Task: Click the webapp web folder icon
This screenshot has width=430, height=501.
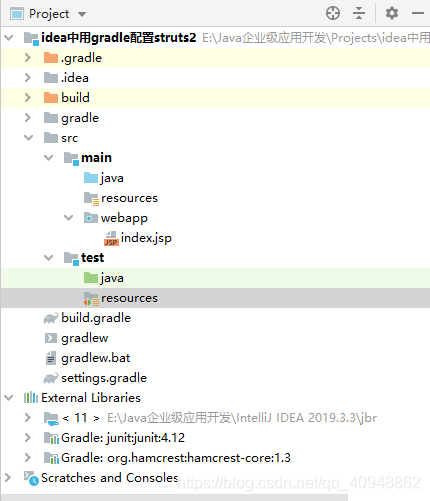Action: pos(91,218)
